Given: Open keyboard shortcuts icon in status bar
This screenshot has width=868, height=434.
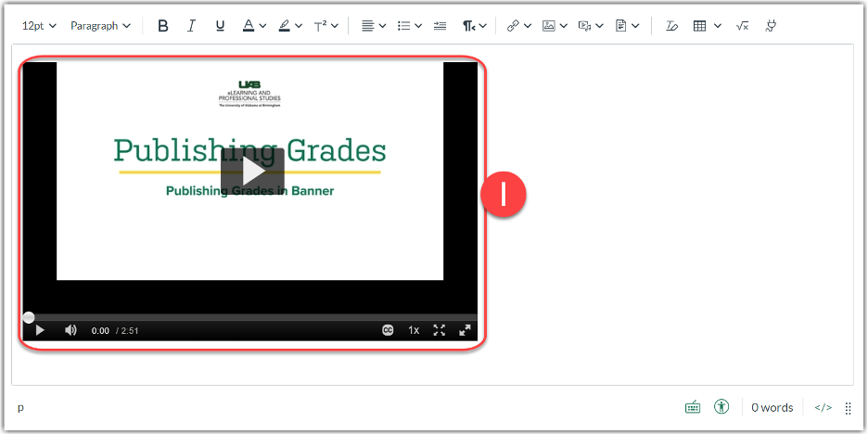Looking at the screenshot, I should tap(693, 407).
